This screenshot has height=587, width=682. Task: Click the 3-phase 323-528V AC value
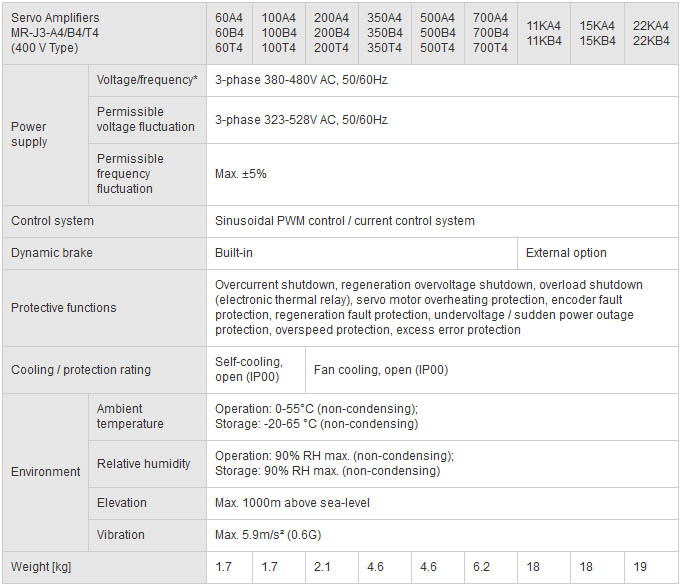(x=301, y=120)
